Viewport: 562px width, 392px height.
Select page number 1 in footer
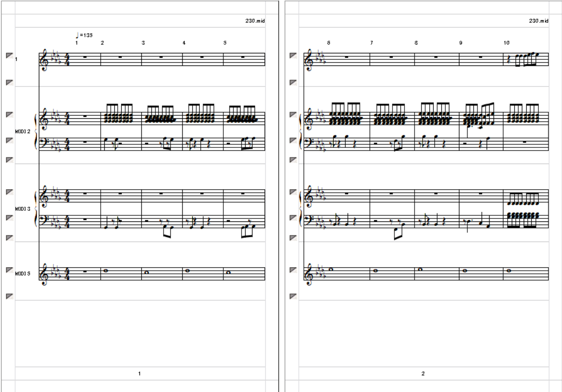click(139, 373)
